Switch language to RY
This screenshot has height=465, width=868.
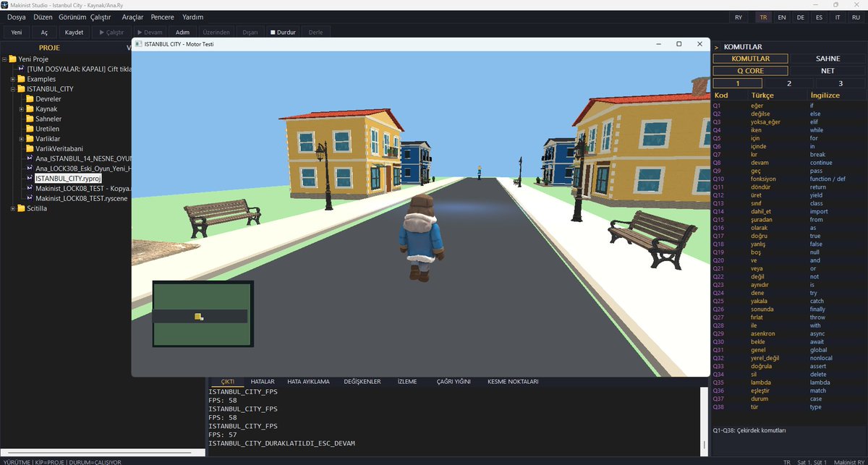coord(738,17)
